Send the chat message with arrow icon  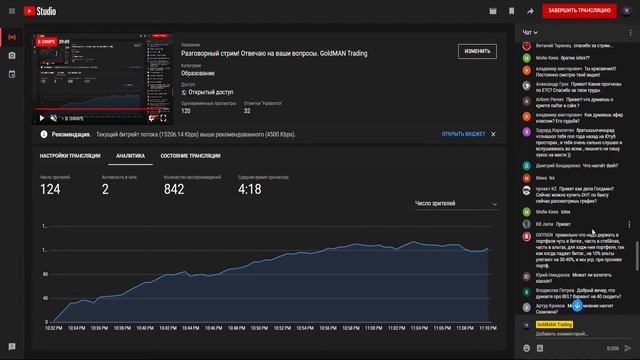(x=628, y=348)
